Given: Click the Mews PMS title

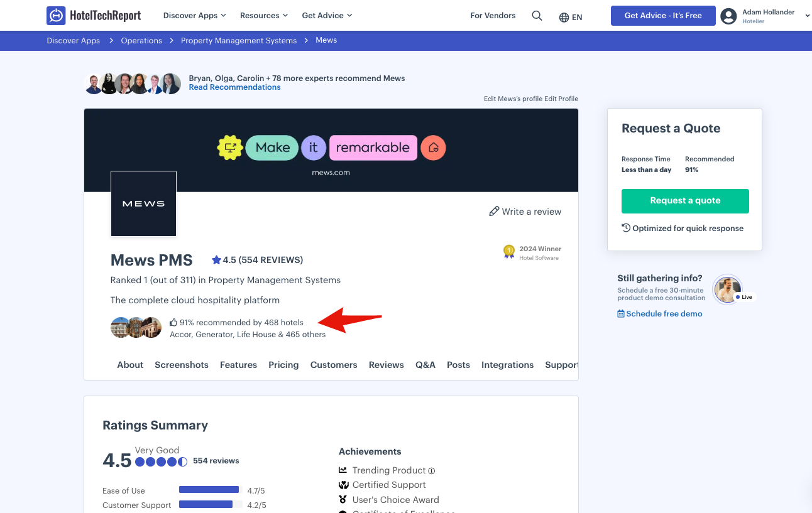Looking at the screenshot, I should pyautogui.click(x=151, y=260).
